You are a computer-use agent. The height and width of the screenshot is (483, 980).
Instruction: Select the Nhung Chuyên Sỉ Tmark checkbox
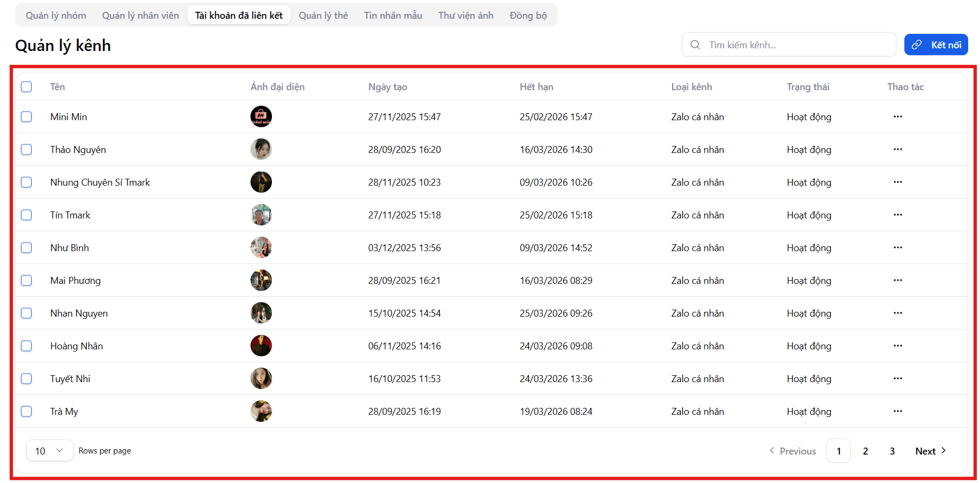[x=26, y=182]
